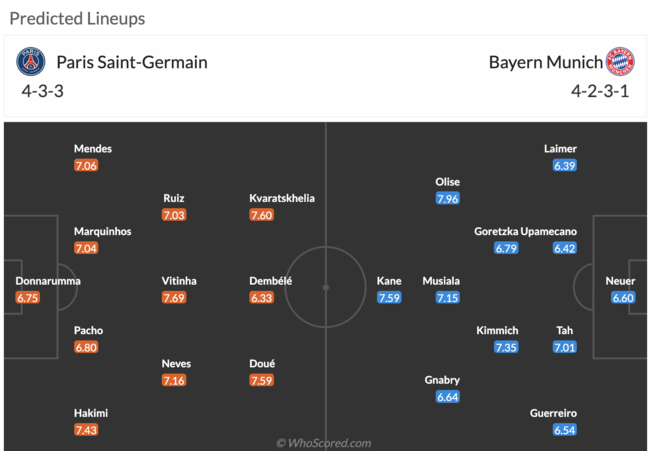The width and height of the screenshot is (650, 451).
Task: Click Dembélé player name
Action: [x=271, y=281]
